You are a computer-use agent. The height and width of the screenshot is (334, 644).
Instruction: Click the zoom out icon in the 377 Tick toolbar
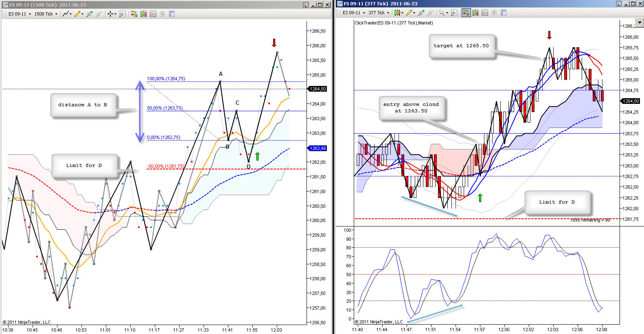tap(431, 13)
